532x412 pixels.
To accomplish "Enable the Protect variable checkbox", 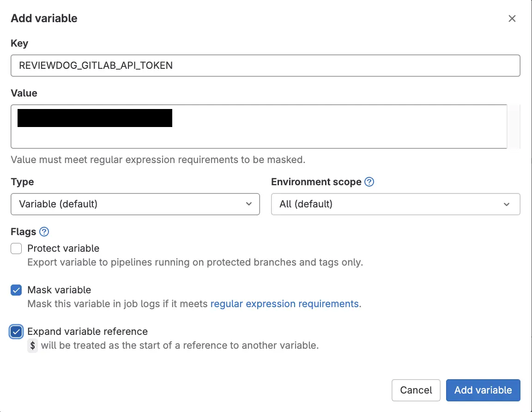I will (16, 248).
